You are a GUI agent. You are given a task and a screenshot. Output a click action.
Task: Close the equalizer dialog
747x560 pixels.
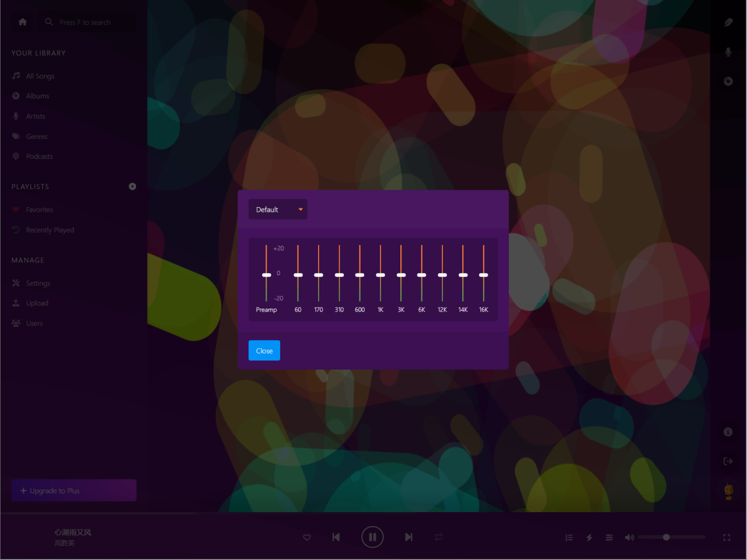[264, 351]
